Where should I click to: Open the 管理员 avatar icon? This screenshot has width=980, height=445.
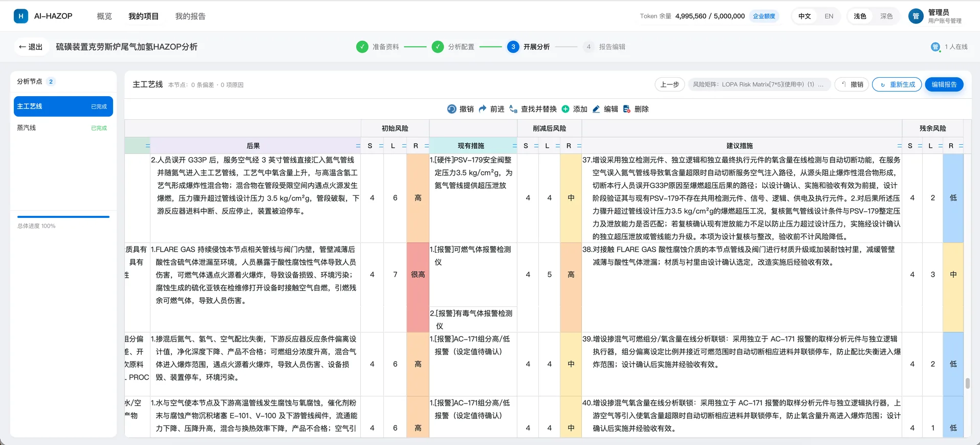pyautogui.click(x=916, y=16)
